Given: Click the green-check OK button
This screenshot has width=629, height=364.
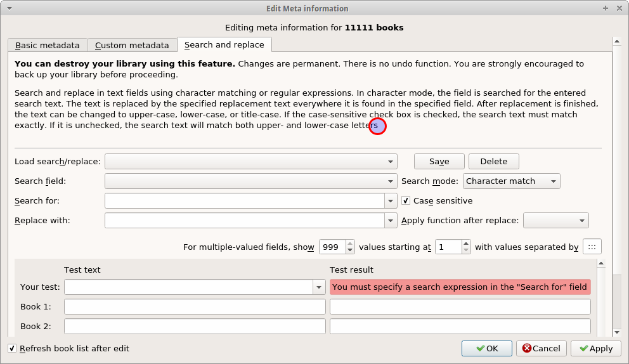Looking at the screenshot, I should coord(486,348).
